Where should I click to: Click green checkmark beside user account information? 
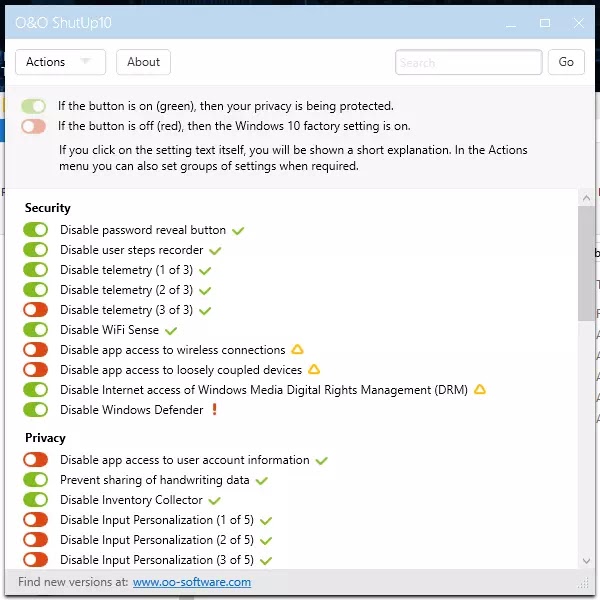(x=321, y=461)
